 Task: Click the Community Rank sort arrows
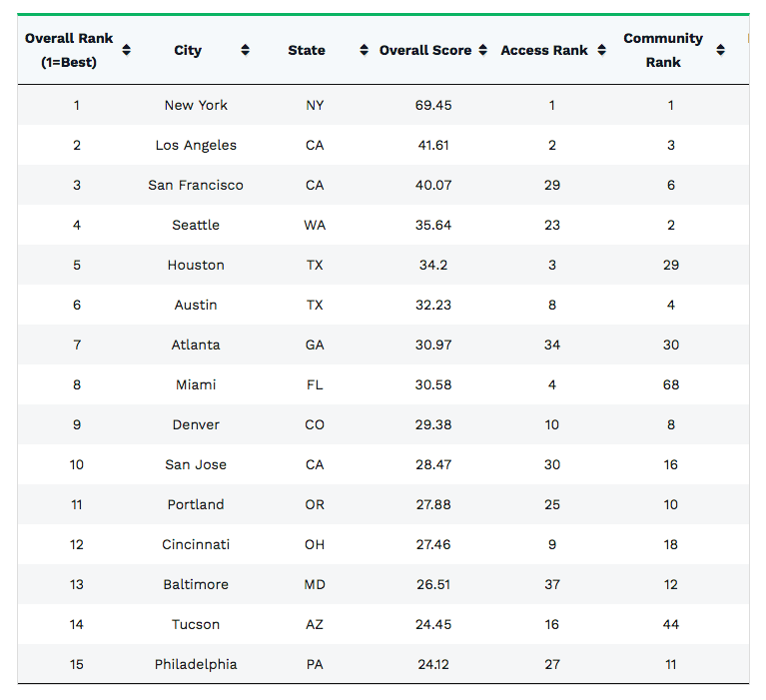point(720,50)
